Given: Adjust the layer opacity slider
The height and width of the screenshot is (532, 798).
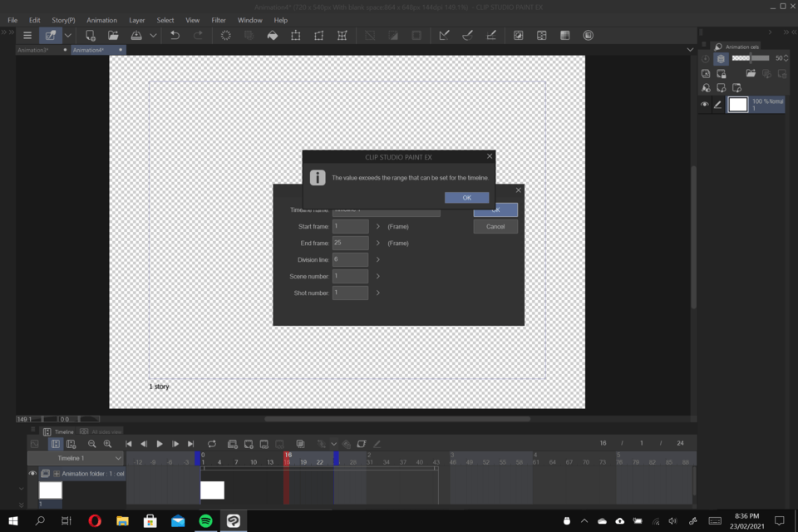Looking at the screenshot, I should coord(751,58).
